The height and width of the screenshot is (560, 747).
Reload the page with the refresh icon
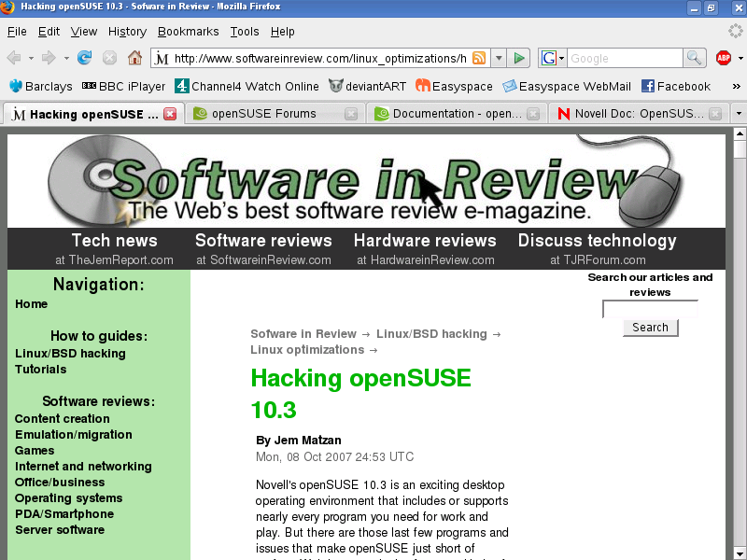[x=85, y=58]
